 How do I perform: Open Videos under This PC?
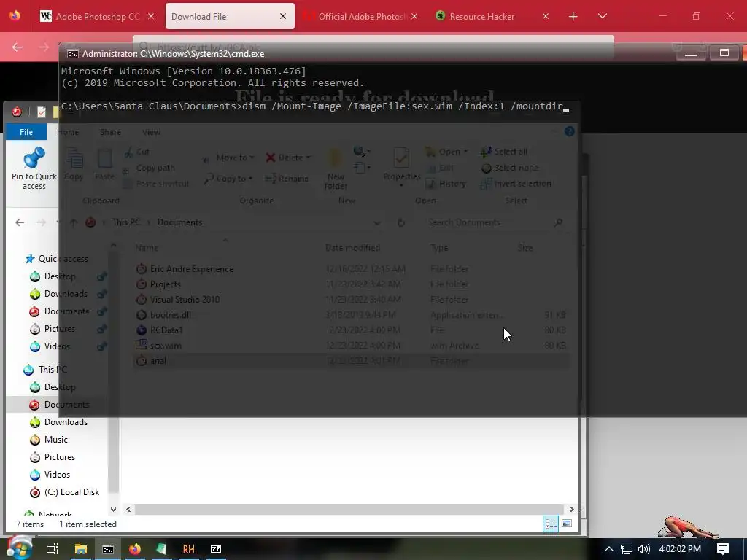tap(57, 475)
